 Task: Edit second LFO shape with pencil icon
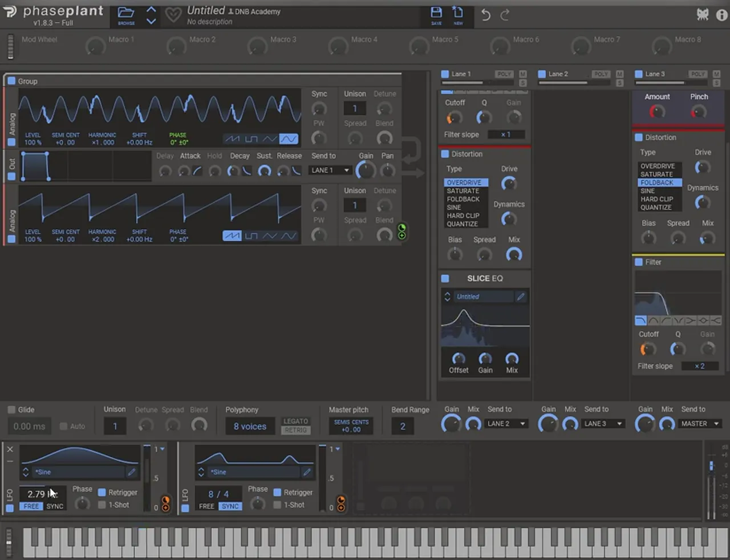coord(307,472)
